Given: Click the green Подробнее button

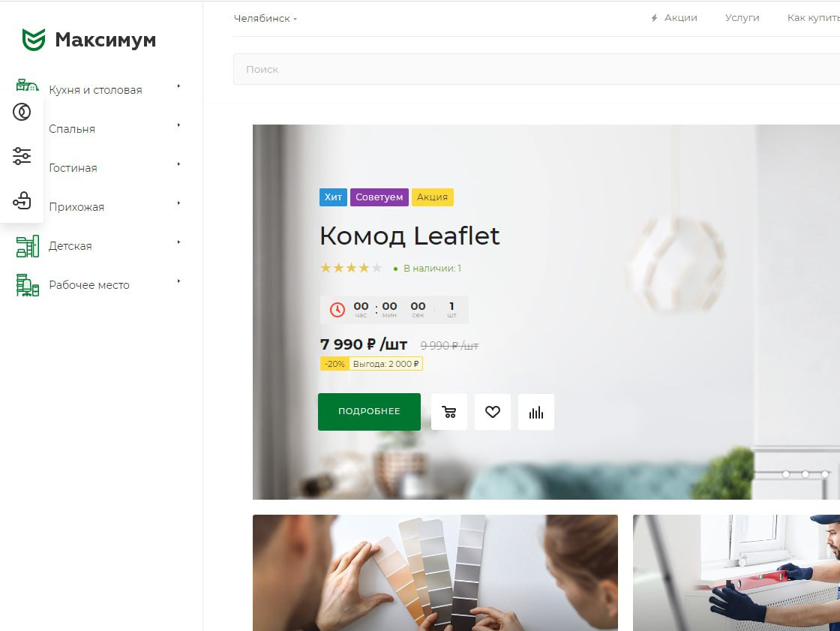Looking at the screenshot, I should click(369, 412).
